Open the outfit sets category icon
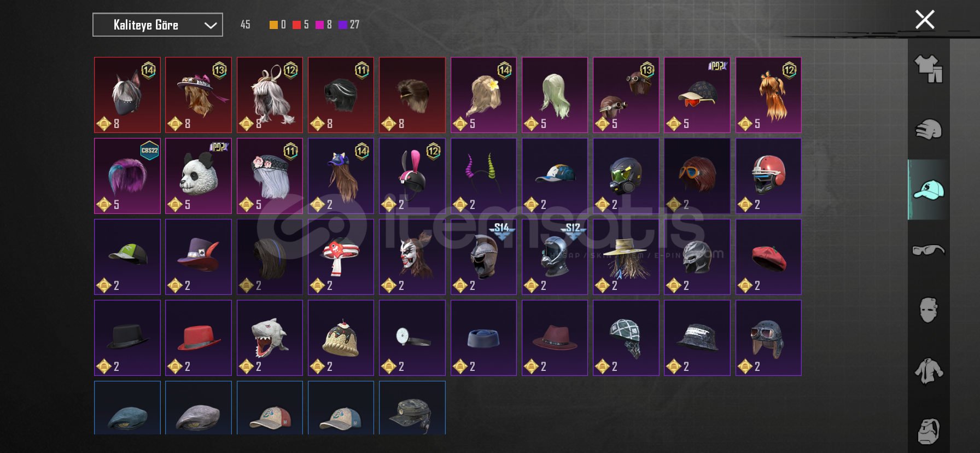This screenshot has height=453, width=980. coord(929,69)
